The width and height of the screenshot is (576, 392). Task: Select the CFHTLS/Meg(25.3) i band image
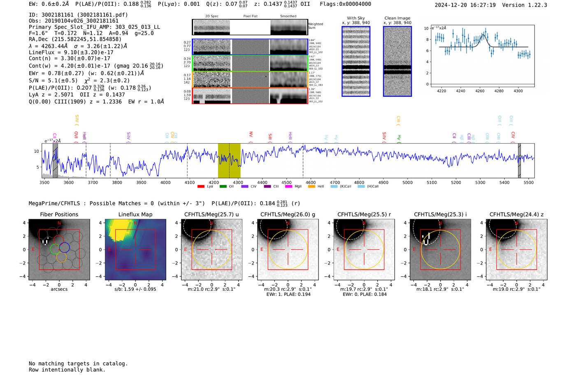click(x=440, y=249)
